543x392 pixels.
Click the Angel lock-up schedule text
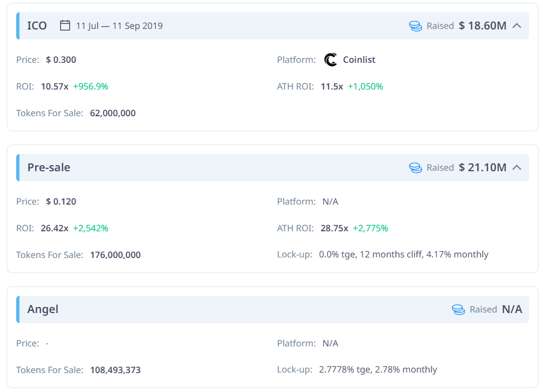[x=378, y=370]
